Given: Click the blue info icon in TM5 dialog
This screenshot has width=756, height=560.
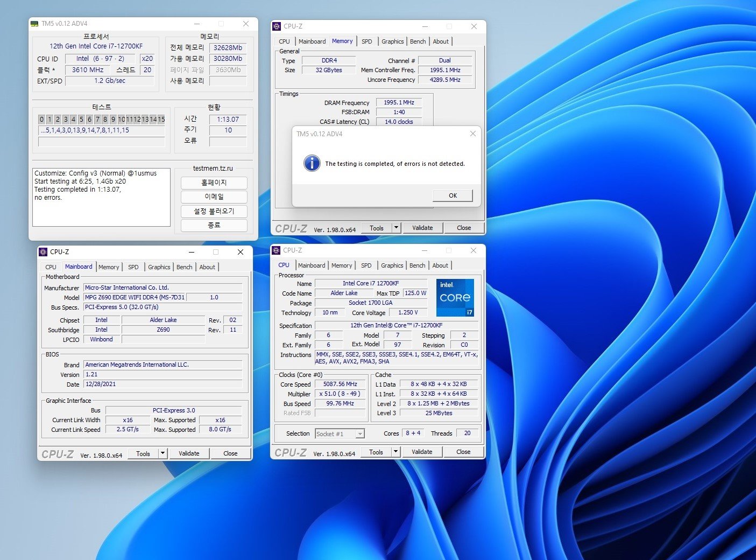Looking at the screenshot, I should [x=312, y=163].
